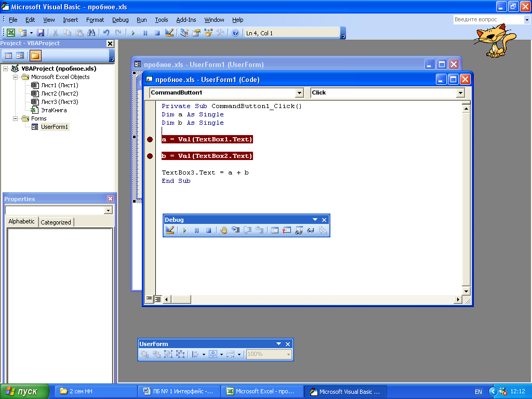Select Лист3 (Лист3) in project tree

[59, 102]
